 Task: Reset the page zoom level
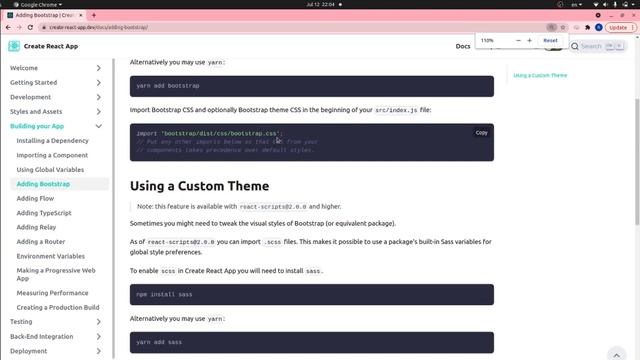(550, 40)
